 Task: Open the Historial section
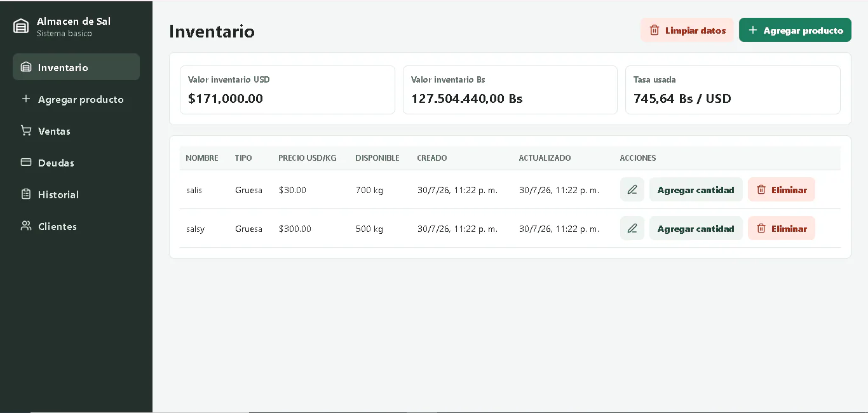pyautogui.click(x=76, y=194)
